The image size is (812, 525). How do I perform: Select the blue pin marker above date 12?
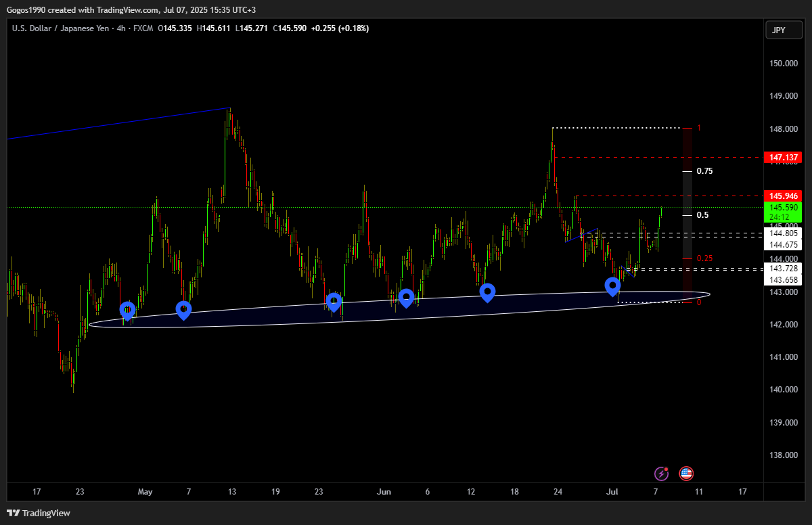pos(487,293)
